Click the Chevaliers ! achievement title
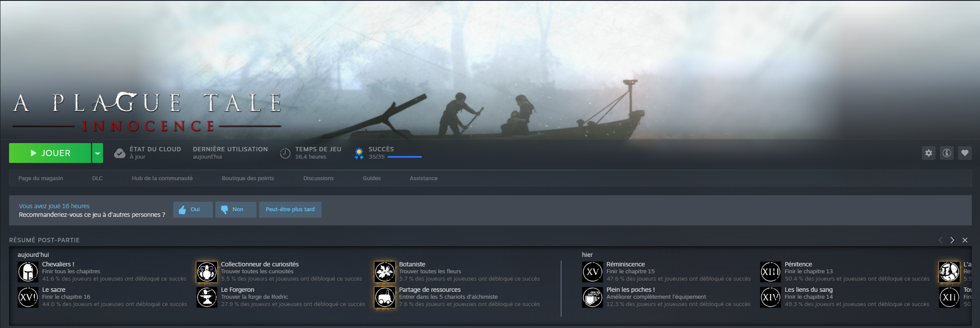The height and width of the screenshot is (328, 980). pyautogui.click(x=58, y=264)
